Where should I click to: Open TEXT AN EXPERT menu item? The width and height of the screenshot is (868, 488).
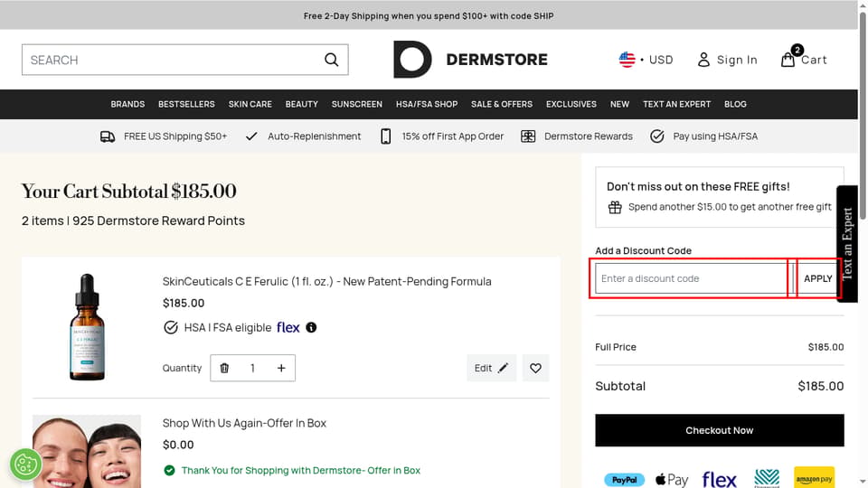pos(676,104)
